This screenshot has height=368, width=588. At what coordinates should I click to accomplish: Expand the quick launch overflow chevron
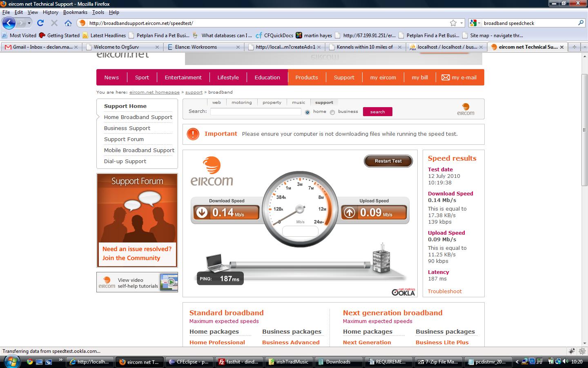point(60,360)
